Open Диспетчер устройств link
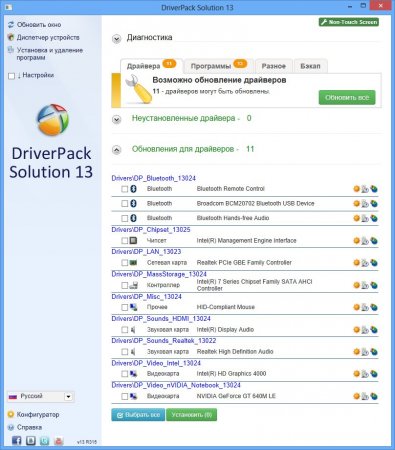 click(48, 37)
